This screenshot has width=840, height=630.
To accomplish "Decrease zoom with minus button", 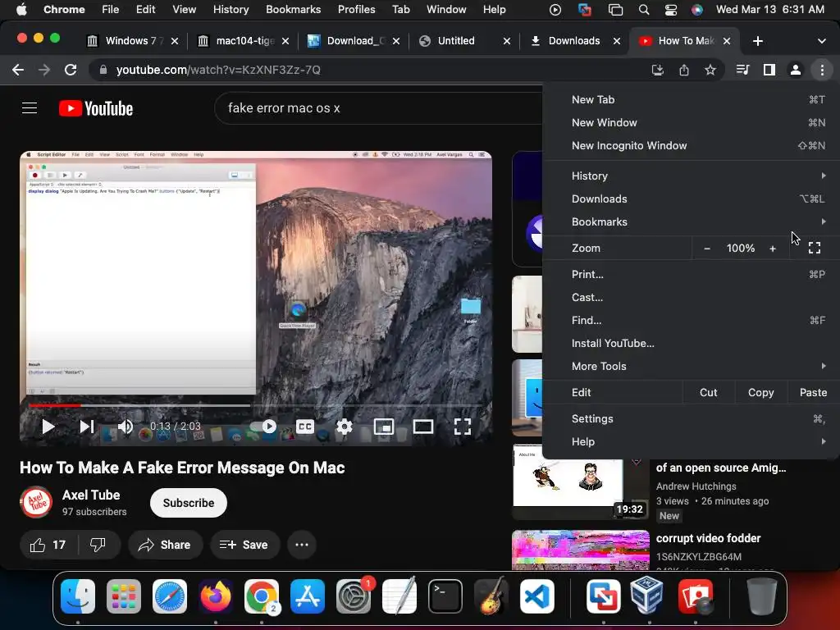I will point(707,248).
